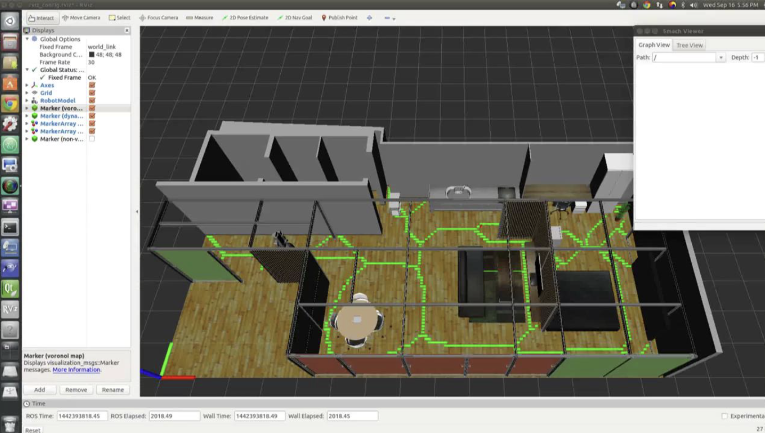Activate the 2D Pose Estimate tool
This screenshot has height=433, width=765.
coord(245,18)
